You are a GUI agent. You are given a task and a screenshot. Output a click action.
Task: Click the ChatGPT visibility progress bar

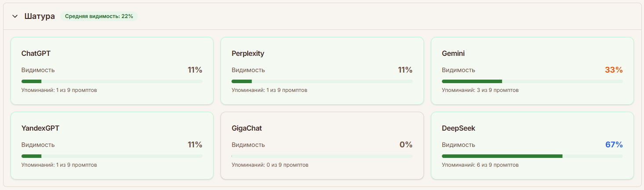pos(112,81)
